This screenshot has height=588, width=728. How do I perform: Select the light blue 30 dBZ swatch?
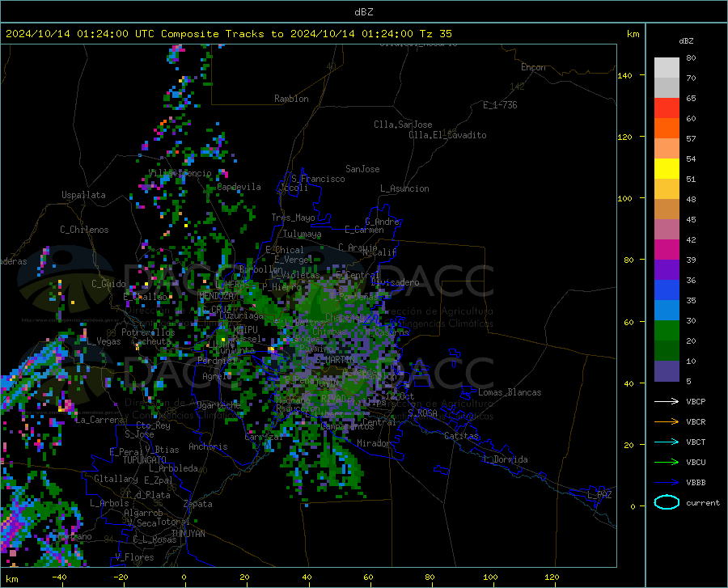tap(667, 311)
